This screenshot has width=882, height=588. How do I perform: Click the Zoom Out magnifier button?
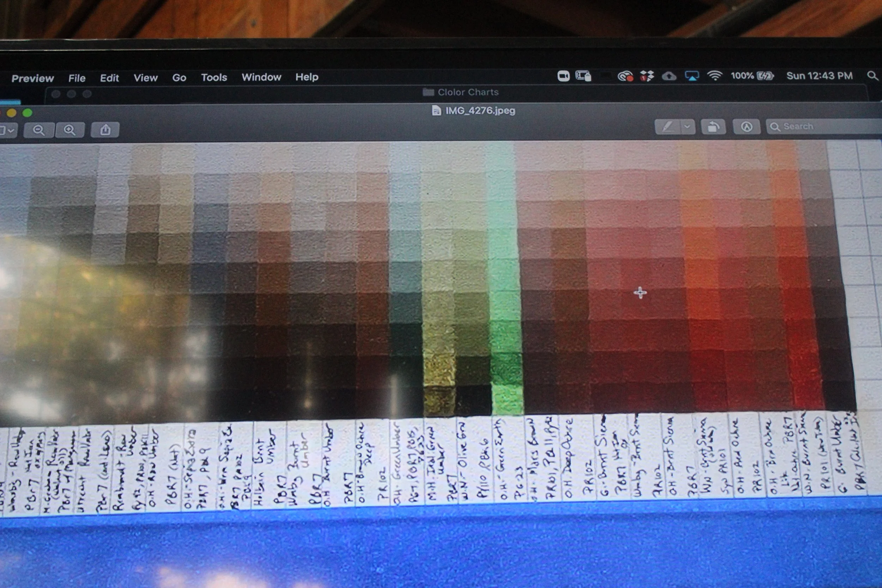(38, 130)
